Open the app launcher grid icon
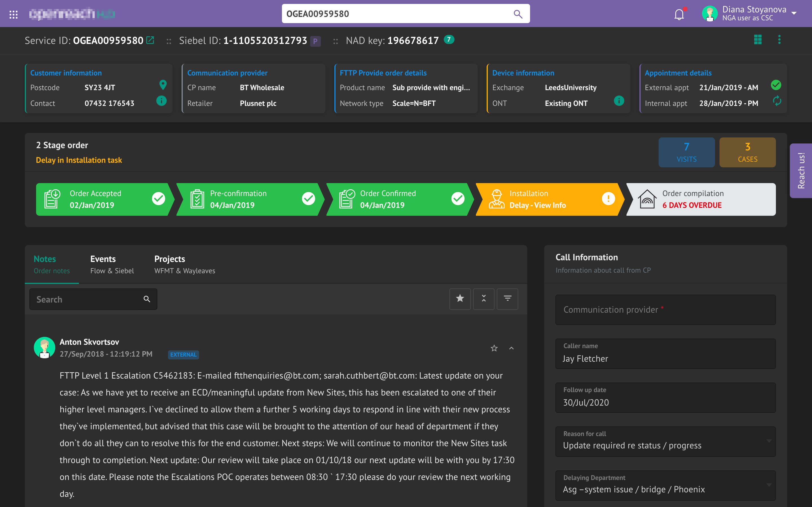The height and width of the screenshot is (507, 812). [14, 14]
